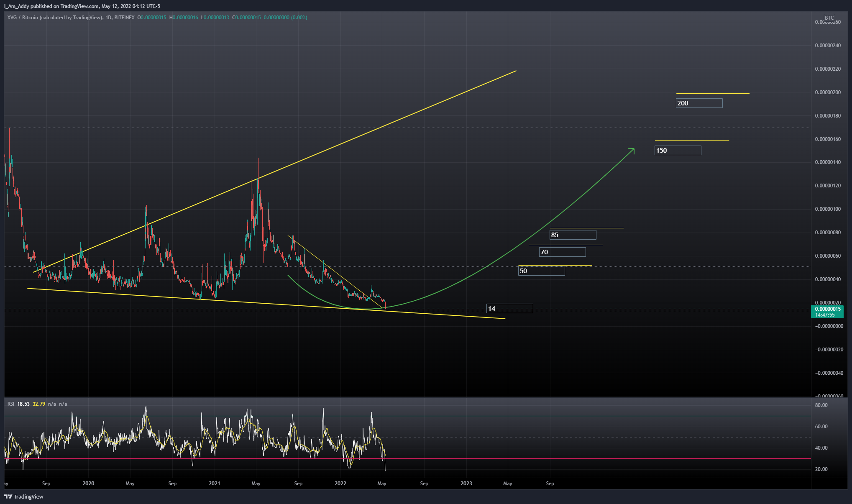The height and width of the screenshot is (504, 852).
Task: Click the RSI moving average value 32.79
Action: tap(39, 404)
